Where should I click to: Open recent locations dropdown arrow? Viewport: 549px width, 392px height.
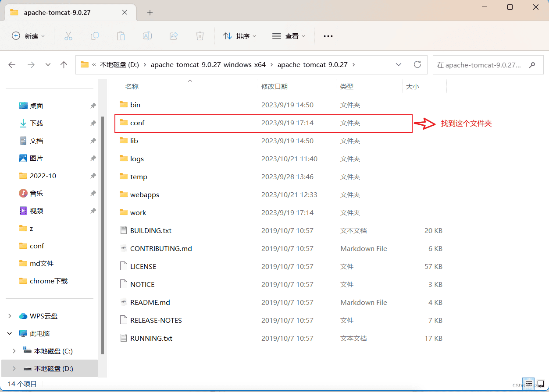(48, 65)
